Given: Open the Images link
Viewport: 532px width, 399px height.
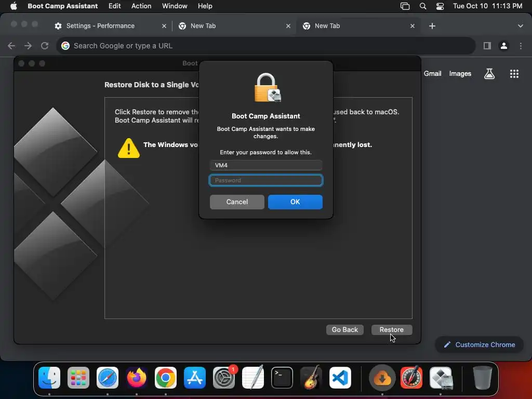Looking at the screenshot, I should (460, 74).
